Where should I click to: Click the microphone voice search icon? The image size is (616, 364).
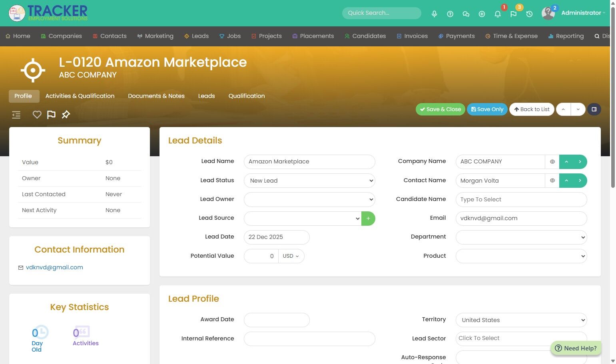pos(434,14)
